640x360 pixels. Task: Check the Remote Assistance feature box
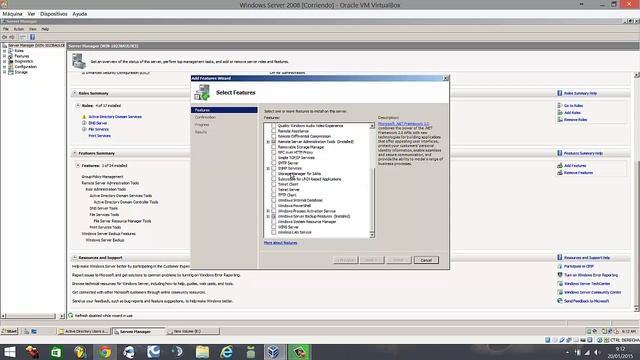pos(274,131)
